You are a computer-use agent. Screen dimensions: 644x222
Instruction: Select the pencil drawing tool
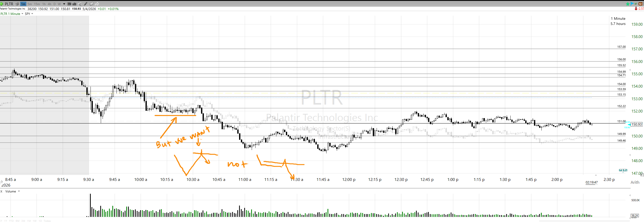tap(86, 4)
